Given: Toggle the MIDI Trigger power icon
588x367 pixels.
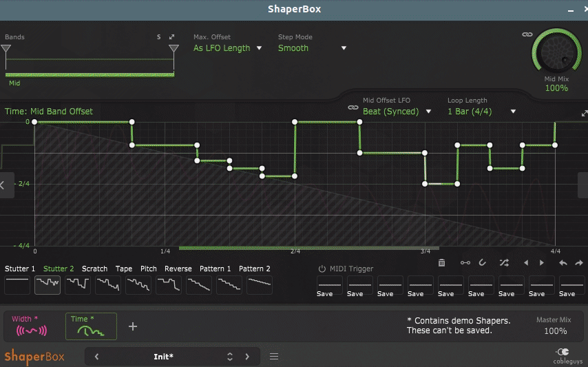Looking at the screenshot, I should 322,269.
